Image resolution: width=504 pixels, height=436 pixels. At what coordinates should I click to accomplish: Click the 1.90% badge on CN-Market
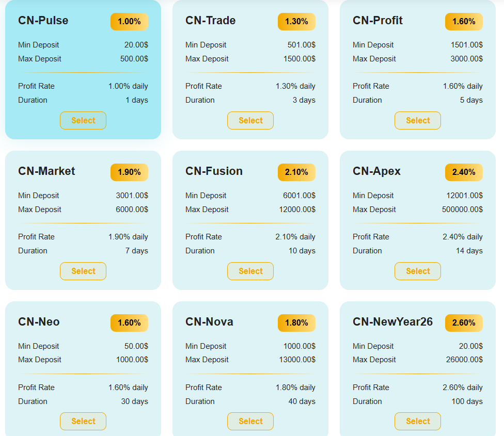point(129,172)
